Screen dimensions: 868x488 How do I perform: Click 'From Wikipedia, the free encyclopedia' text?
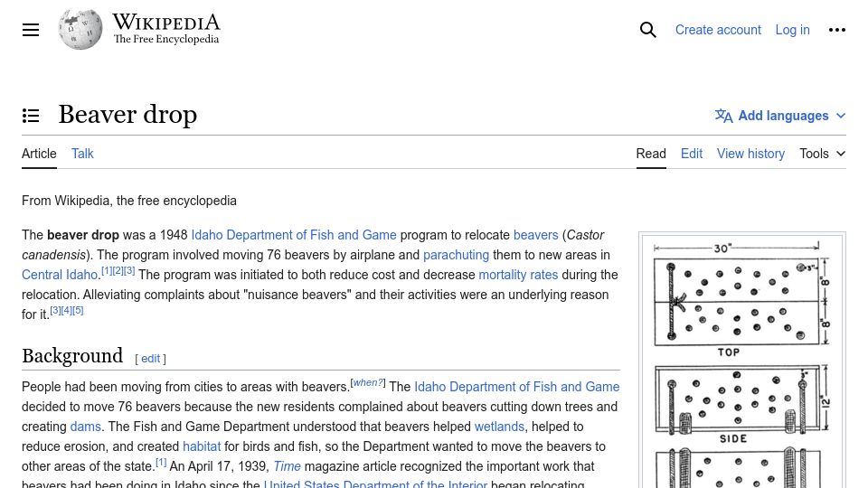[129, 201]
